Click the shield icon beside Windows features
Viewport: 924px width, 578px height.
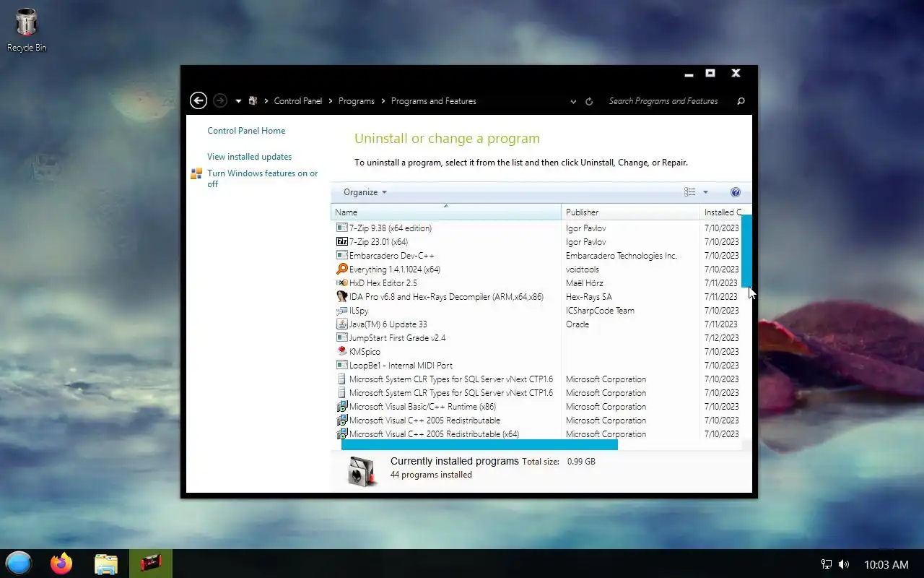pyautogui.click(x=196, y=173)
